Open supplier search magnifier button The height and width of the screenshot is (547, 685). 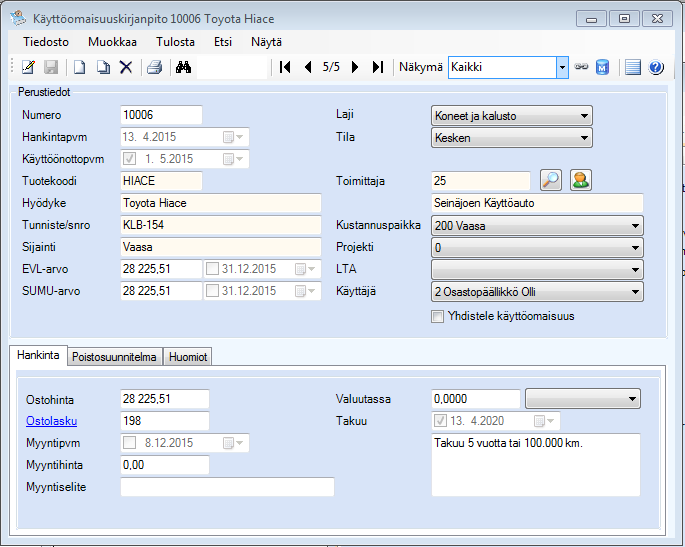click(551, 180)
